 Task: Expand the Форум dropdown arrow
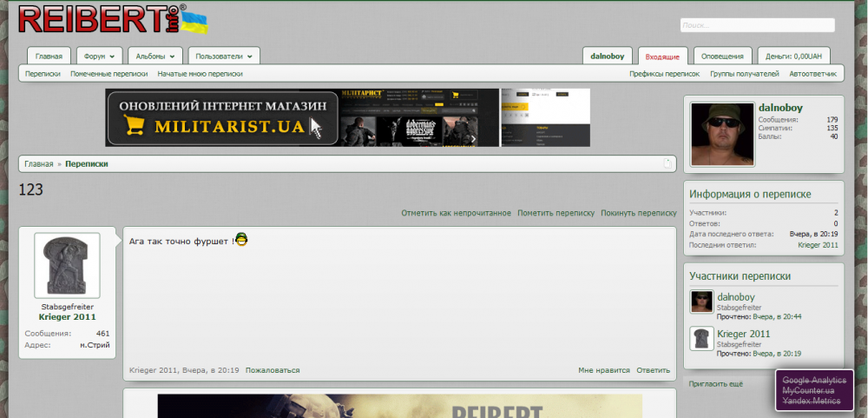click(112, 56)
